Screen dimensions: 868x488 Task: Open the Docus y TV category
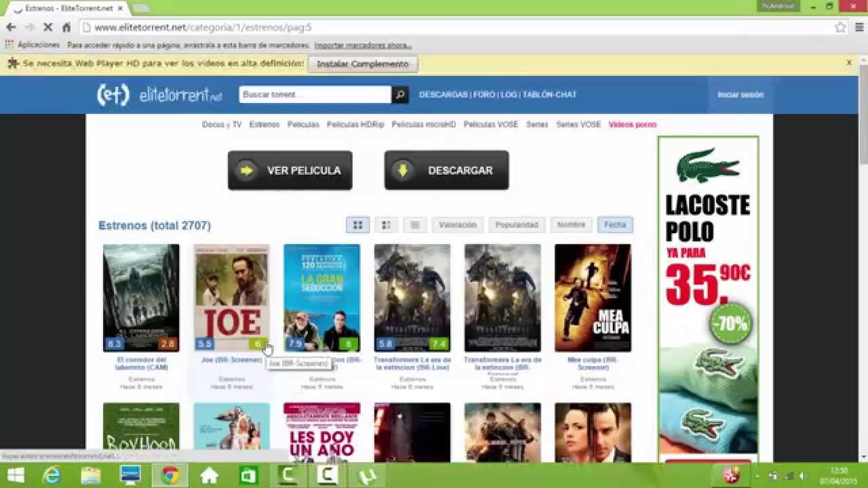coord(222,125)
